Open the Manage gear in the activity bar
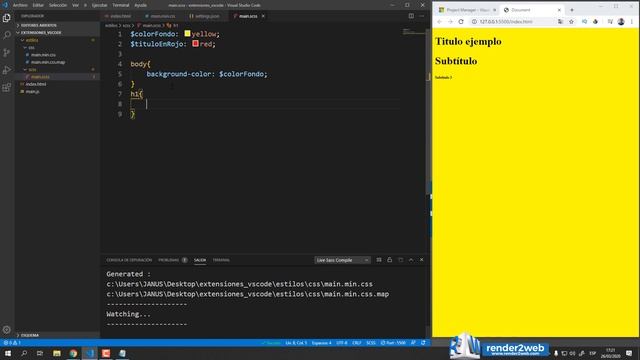 [7, 329]
